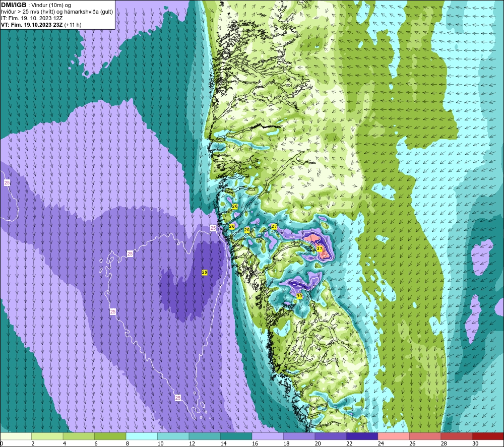The image size is (504, 447).
Task: Select the color scale tick label 16
Action: (255, 443)
